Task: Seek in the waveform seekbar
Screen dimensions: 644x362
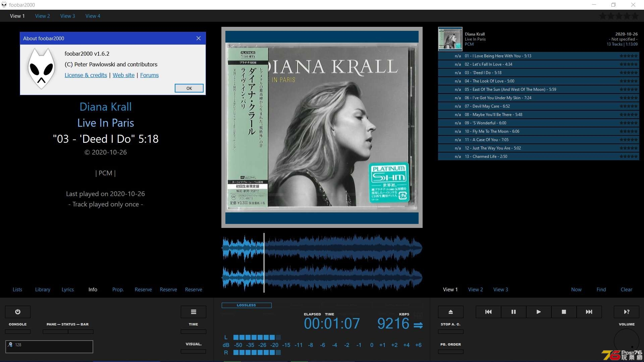Action: click(322, 263)
